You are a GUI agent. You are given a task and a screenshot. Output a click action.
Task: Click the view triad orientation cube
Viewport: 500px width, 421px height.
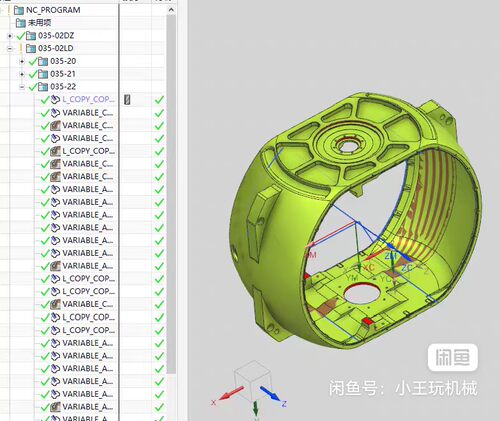point(252,381)
